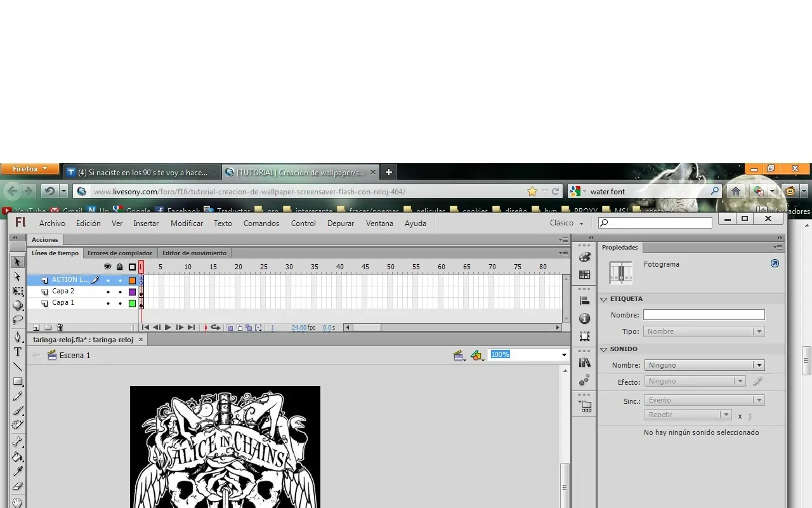812x508 pixels.
Task: Open the Align panel icon
Action: coord(585,300)
